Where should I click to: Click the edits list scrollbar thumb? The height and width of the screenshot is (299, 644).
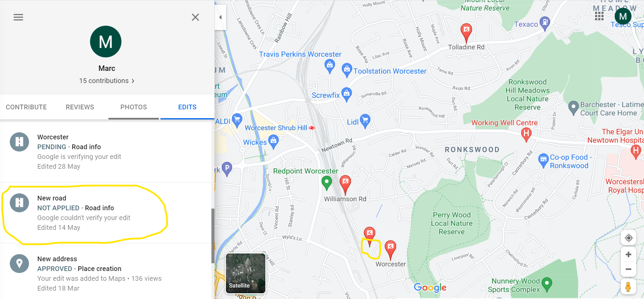click(213, 236)
